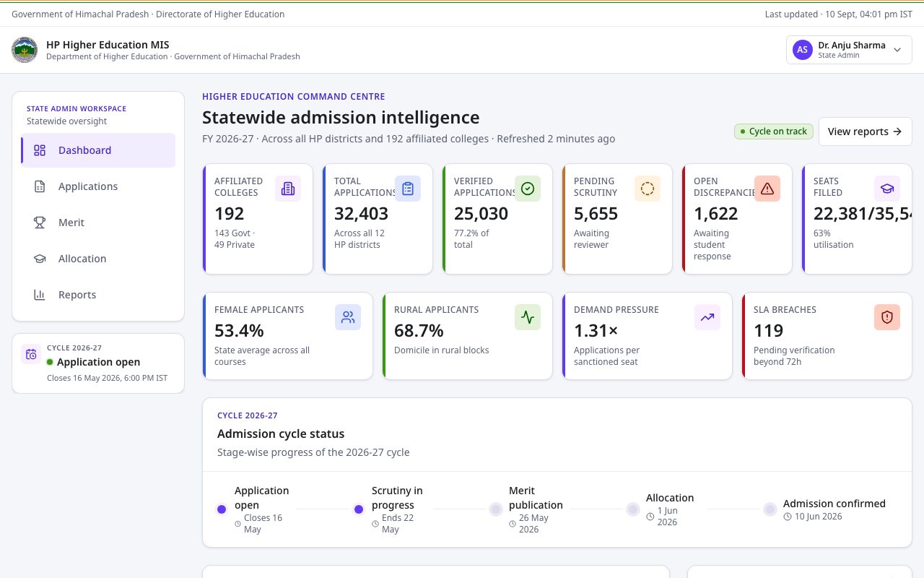Click the Pending Scrutiny dashed circle icon
The image size is (924, 578).
(x=648, y=189)
